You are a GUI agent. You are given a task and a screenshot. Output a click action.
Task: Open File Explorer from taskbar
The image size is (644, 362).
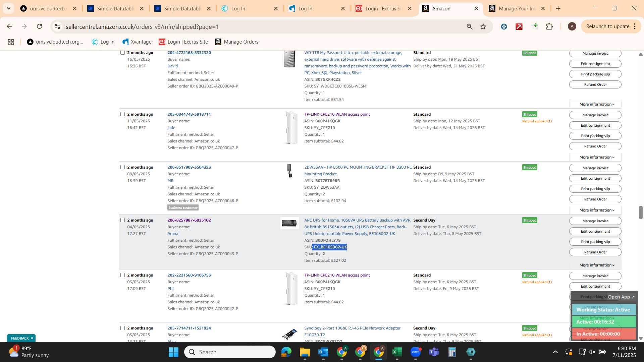click(x=305, y=352)
